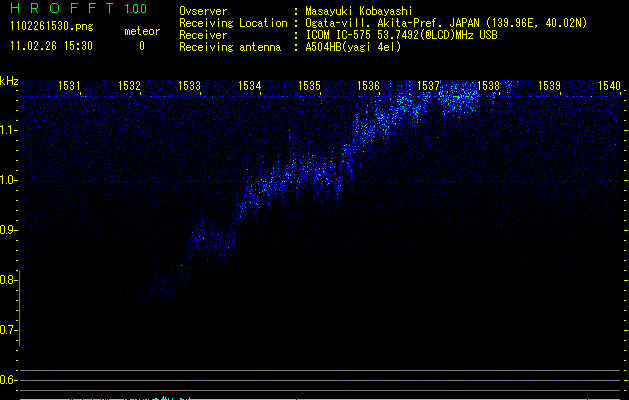Select the A504HB(yagi 4el) antenna text
The image size is (629, 400).
click(x=353, y=47)
